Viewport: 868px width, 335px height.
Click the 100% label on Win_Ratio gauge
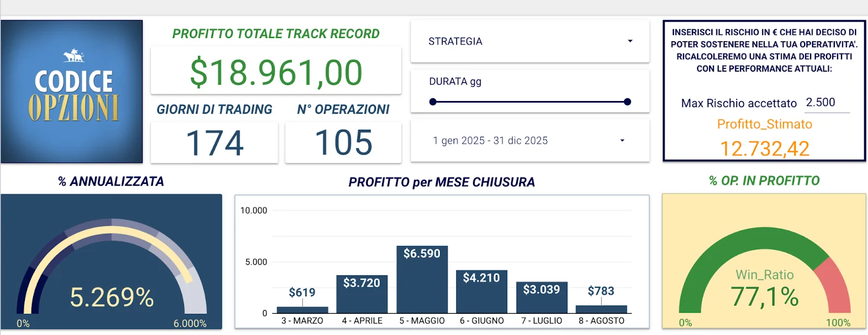tap(838, 323)
